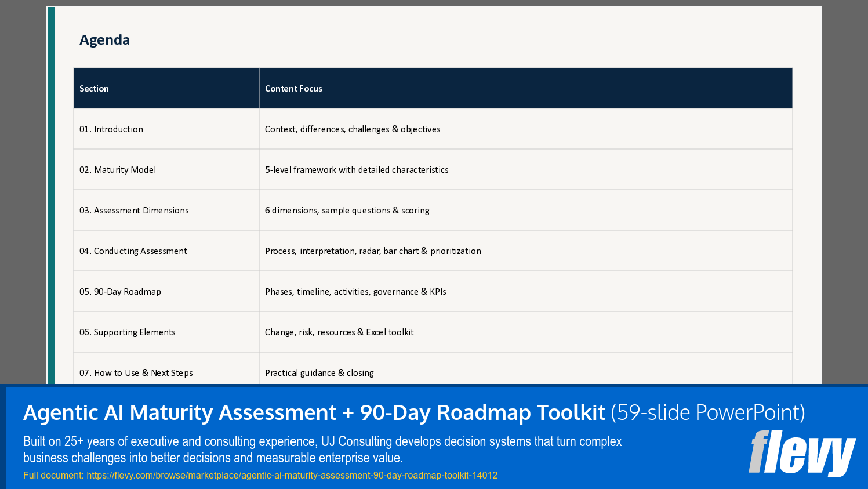This screenshot has width=868, height=489.
Task: Click the UJ Consulting description paragraph
Action: point(322,450)
